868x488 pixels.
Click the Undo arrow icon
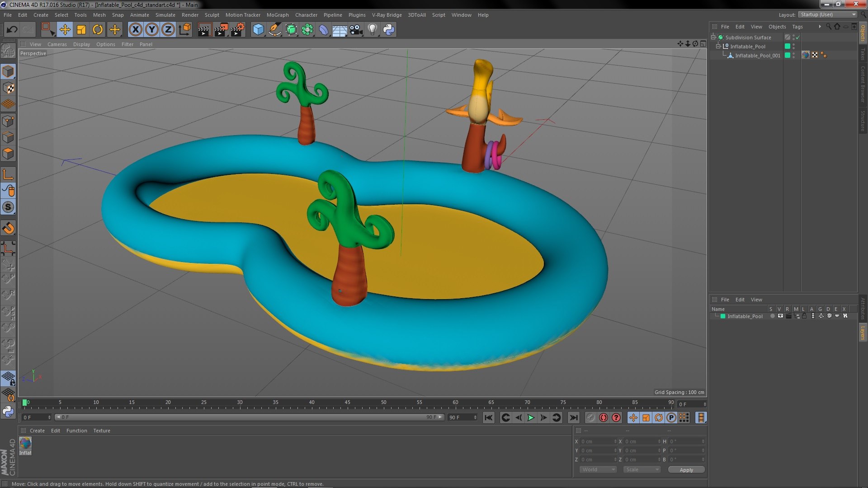pos(12,30)
